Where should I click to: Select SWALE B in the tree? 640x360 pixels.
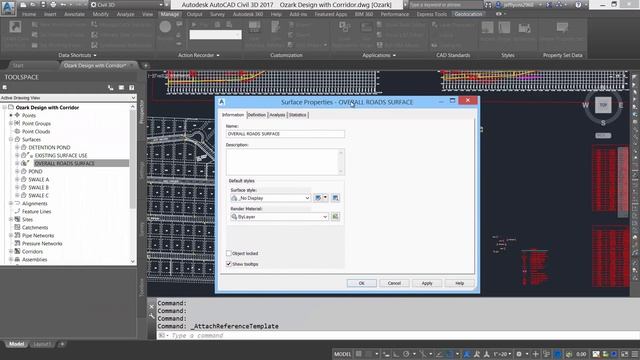click(x=38, y=188)
